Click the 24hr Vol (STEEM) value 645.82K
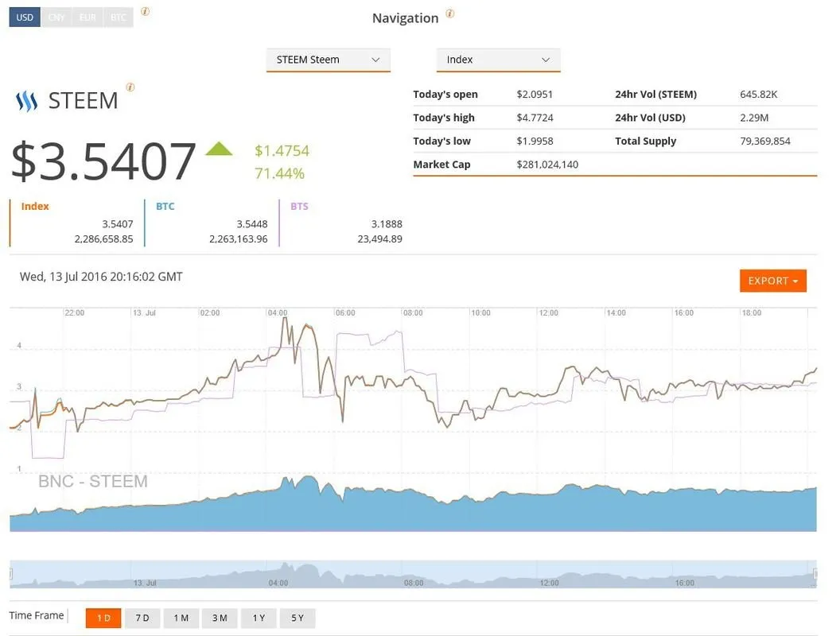The width and height of the screenshot is (840, 636). 758,95
